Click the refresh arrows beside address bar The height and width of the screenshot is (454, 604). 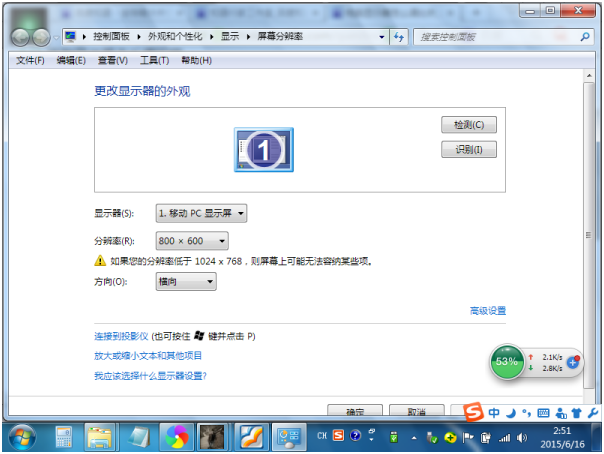point(399,37)
